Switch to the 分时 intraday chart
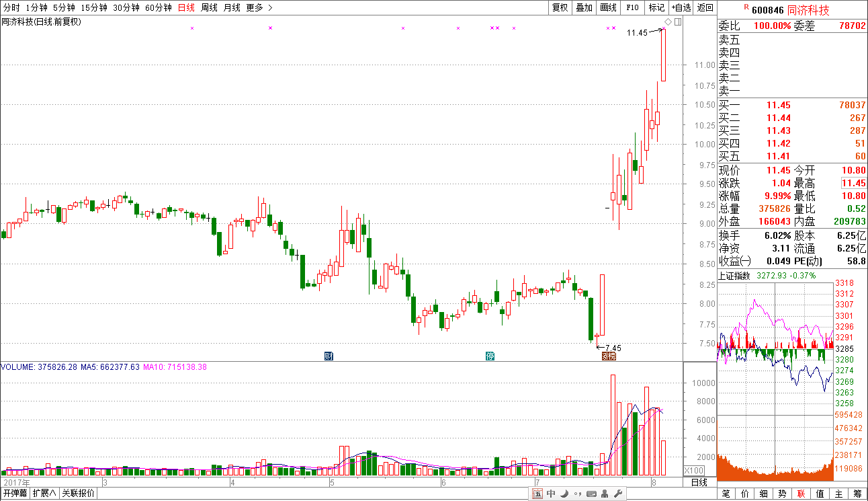Screen dimensions: 868x501 11,7
